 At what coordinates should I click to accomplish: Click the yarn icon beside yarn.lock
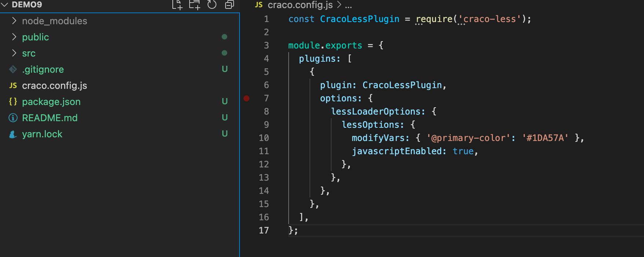tap(13, 134)
